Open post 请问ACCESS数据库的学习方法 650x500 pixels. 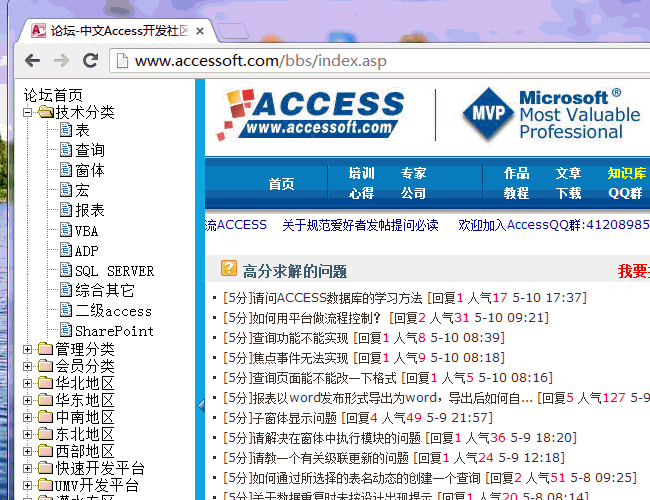(x=337, y=298)
